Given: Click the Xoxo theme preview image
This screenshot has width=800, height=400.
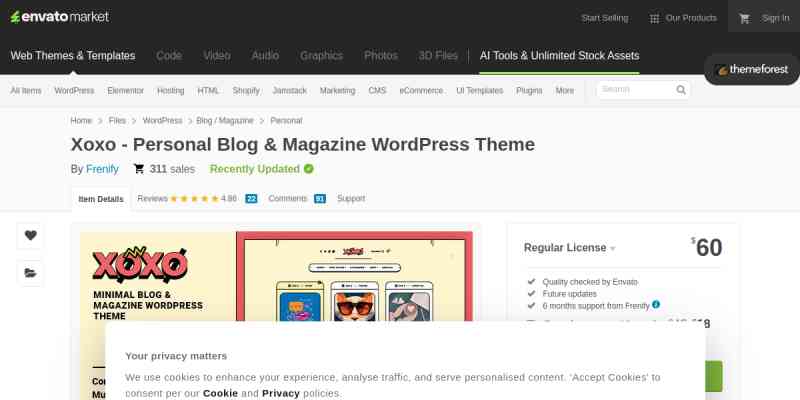Looking at the screenshot, I should pyautogui.click(x=275, y=275).
